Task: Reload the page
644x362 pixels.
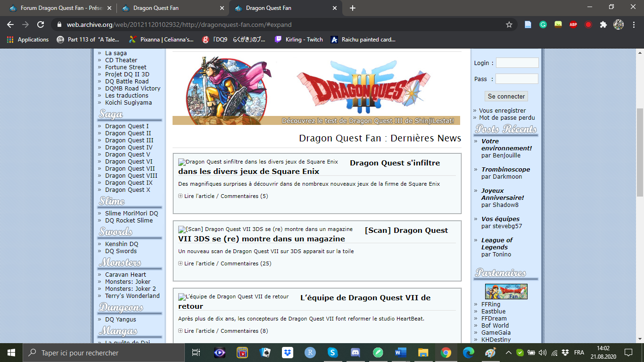Action: point(41,25)
